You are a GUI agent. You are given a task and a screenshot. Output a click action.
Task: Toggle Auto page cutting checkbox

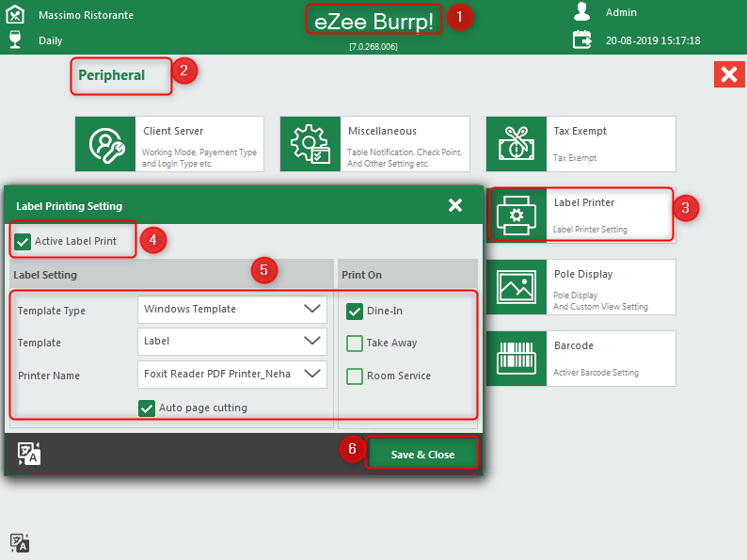point(147,408)
